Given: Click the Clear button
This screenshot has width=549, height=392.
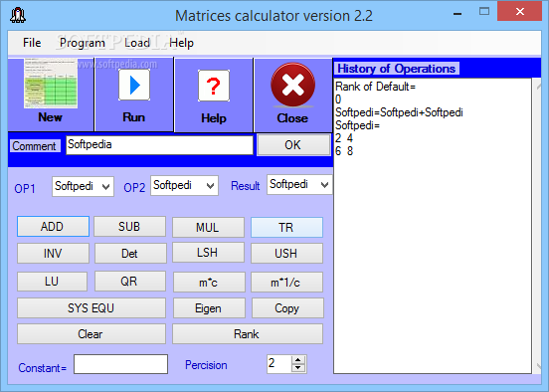Looking at the screenshot, I should point(91,334).
